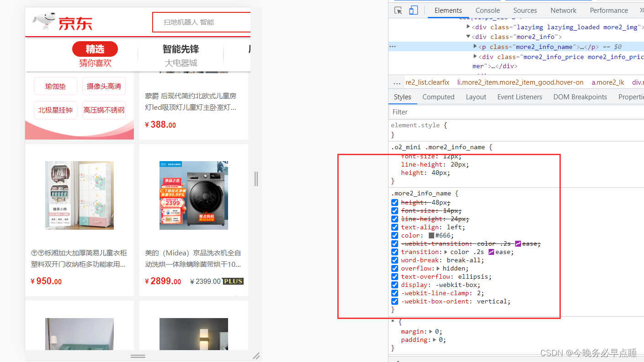Open the #666 color swatch picker
The image size is (644, 362).
tap(431, 236)
